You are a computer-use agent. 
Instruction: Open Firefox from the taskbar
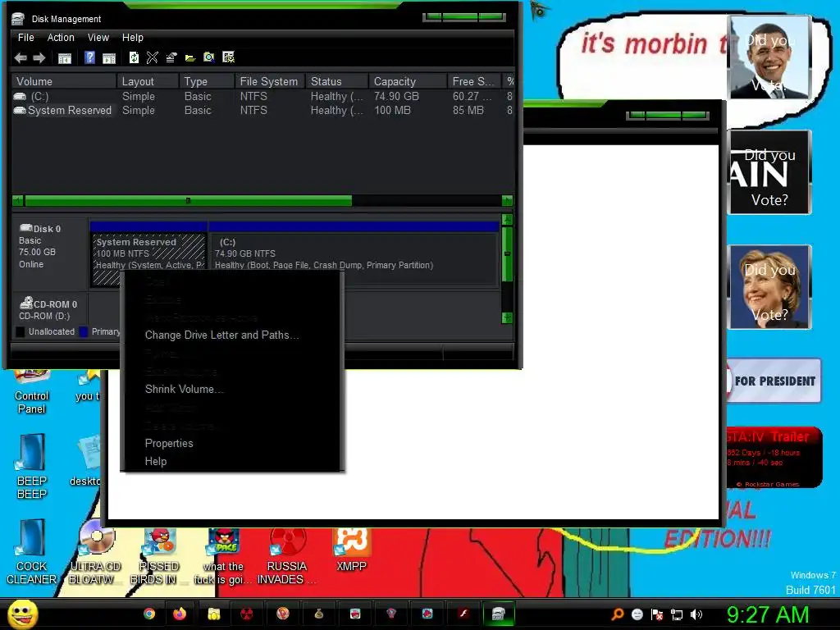(x=180, y=614)
